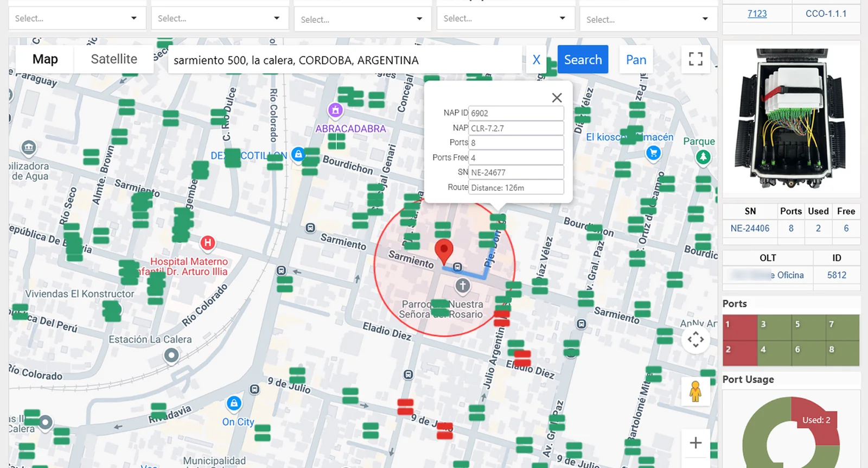
Task: Click the 'Used: 2' chart segment
Action: click(816, 420)
